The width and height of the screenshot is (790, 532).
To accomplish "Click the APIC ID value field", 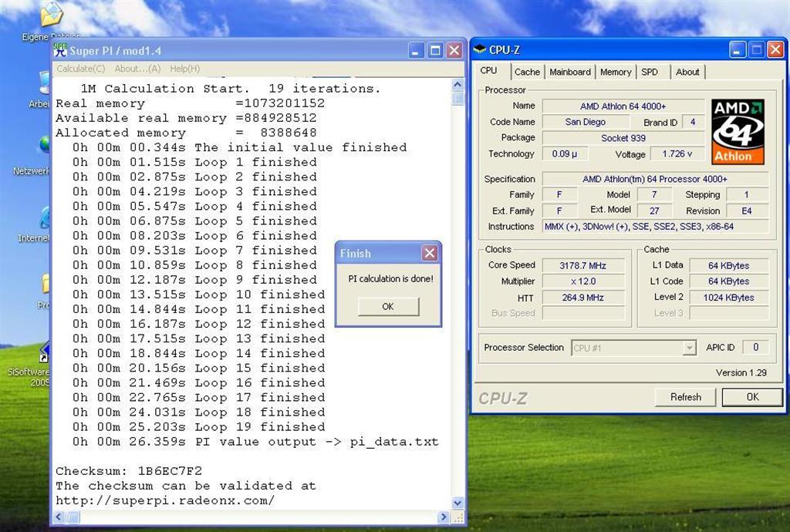I will click(x=755, y=347).
